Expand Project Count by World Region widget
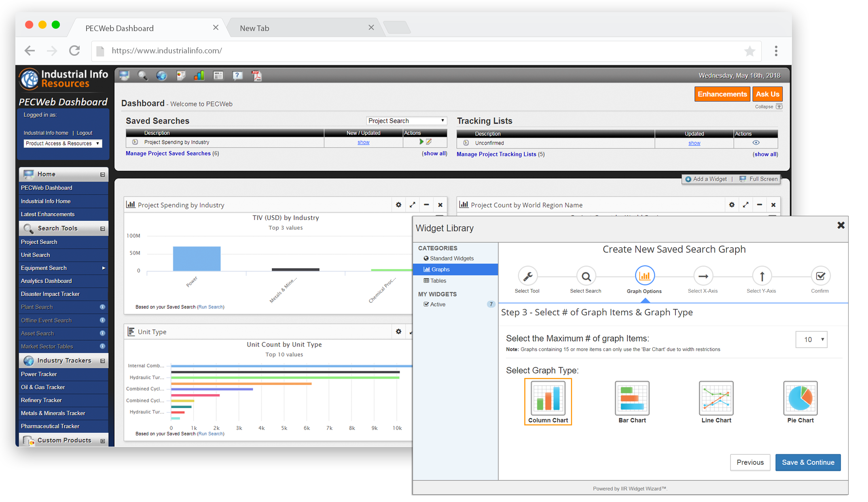Image resolution: width=868 pixels, height=502 pixels. (745, 205)
